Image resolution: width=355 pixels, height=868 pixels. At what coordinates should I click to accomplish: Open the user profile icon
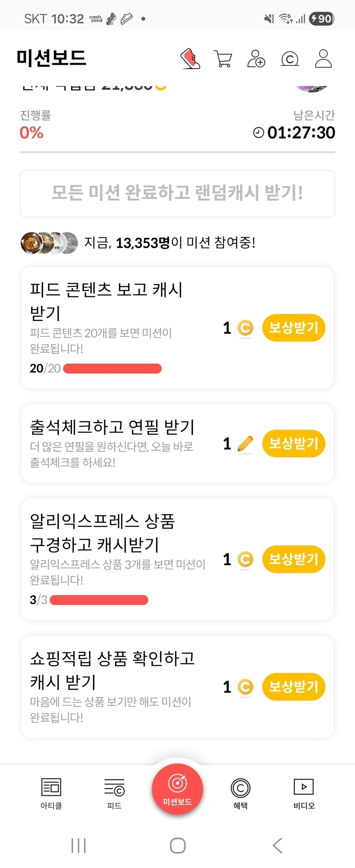(323, 59)
